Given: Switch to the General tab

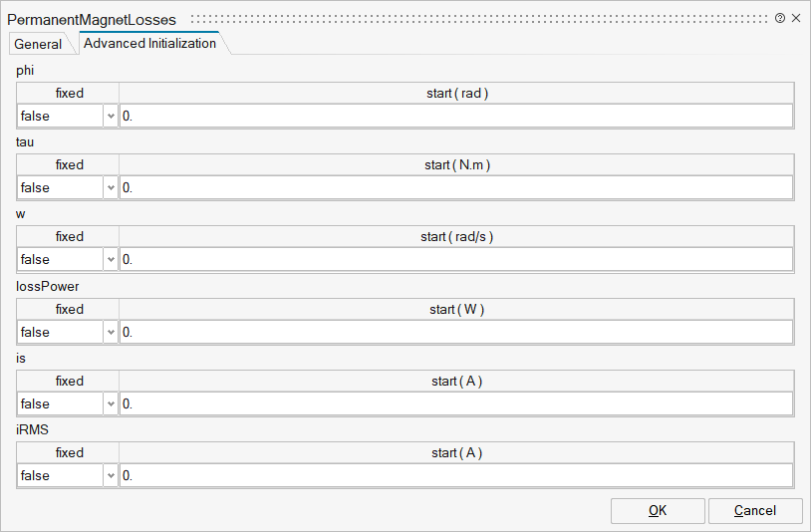Looking at the screenshot, I should point(38,44).
